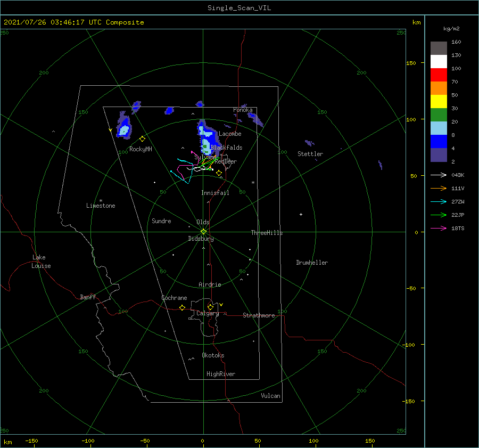479x448 pixels.
Task: Click the ThreeHills town label
Action: 267,233
